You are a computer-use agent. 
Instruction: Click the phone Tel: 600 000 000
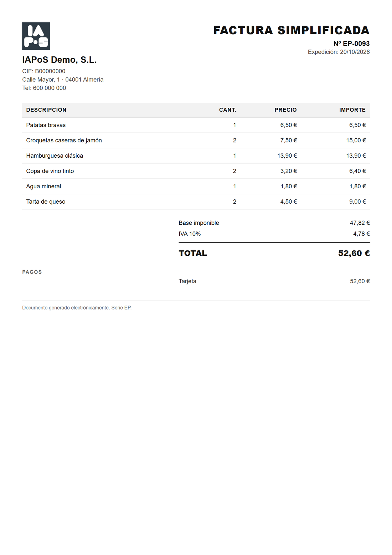point(44,88)
